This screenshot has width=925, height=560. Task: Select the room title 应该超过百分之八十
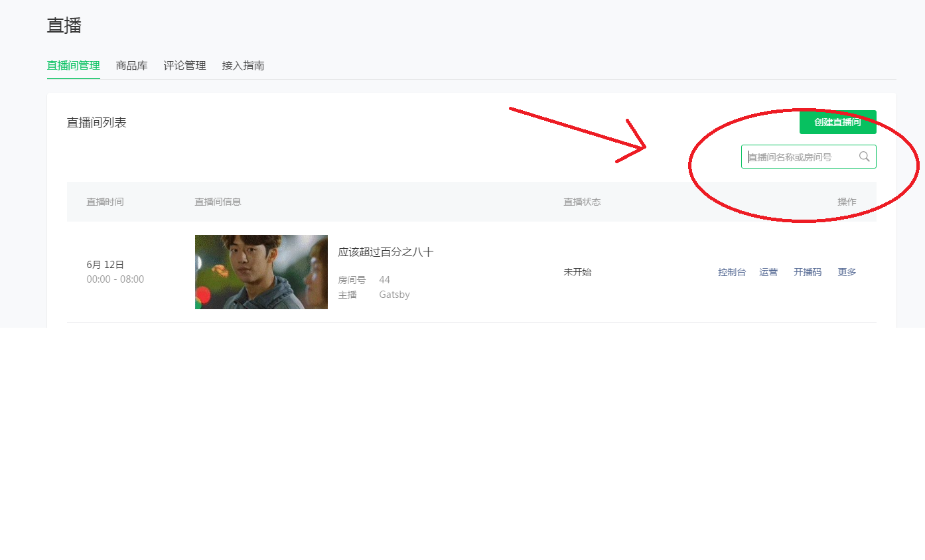[386, 252]
